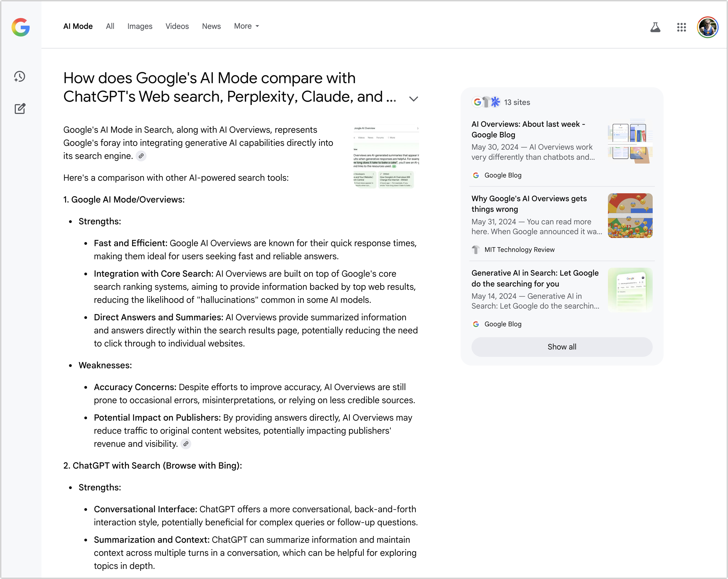Open the Google apps grid
Image resolution: width=728 pixels, height=579 pixels.
click(x=681, y=27)
